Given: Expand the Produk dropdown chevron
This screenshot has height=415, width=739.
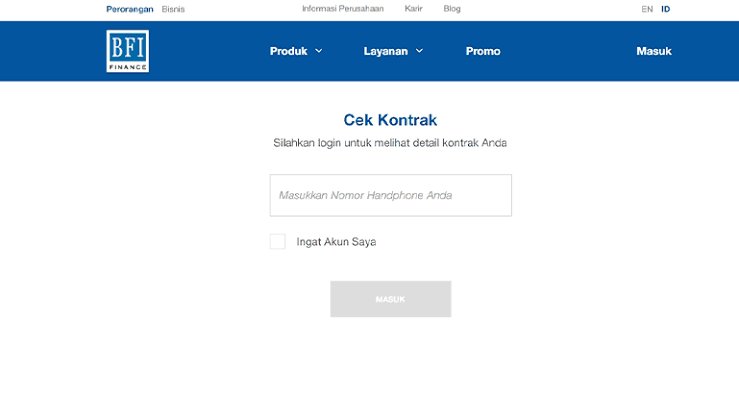Looking at the screenshot, I should [x=319, y=51].
